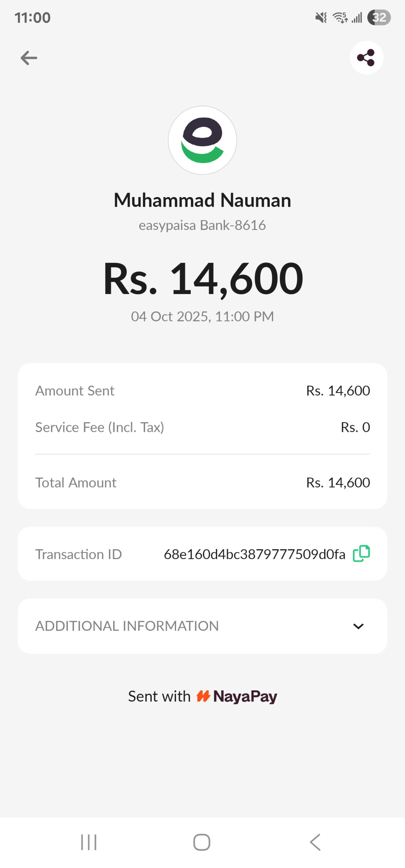Open the share receipt button

(366, 58)
